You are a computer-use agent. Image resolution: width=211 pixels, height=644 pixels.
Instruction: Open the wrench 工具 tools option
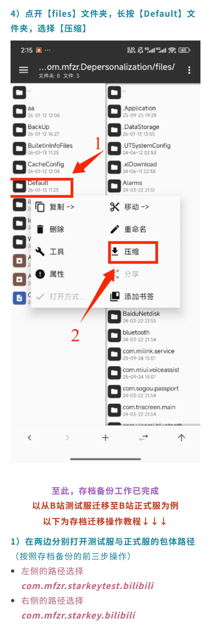[x=50, y=252]
